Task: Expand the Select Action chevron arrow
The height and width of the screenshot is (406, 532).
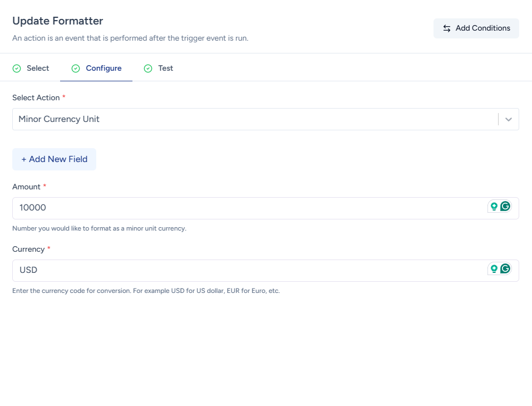Action: [508, 119]
